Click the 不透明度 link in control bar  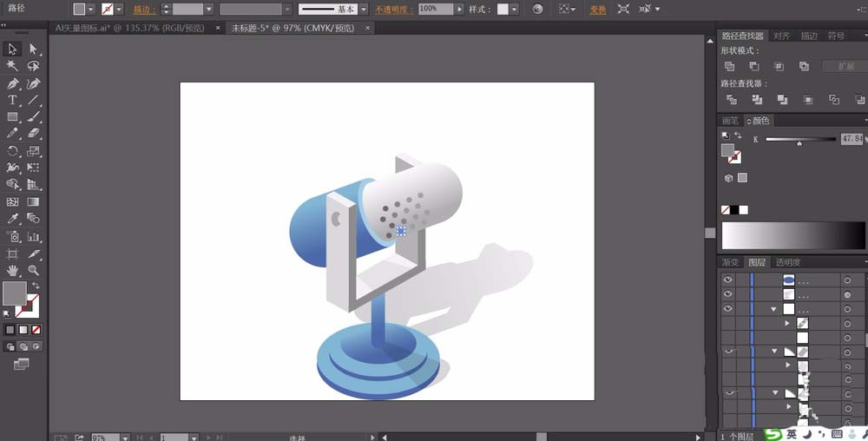click(x=395, y=10)
